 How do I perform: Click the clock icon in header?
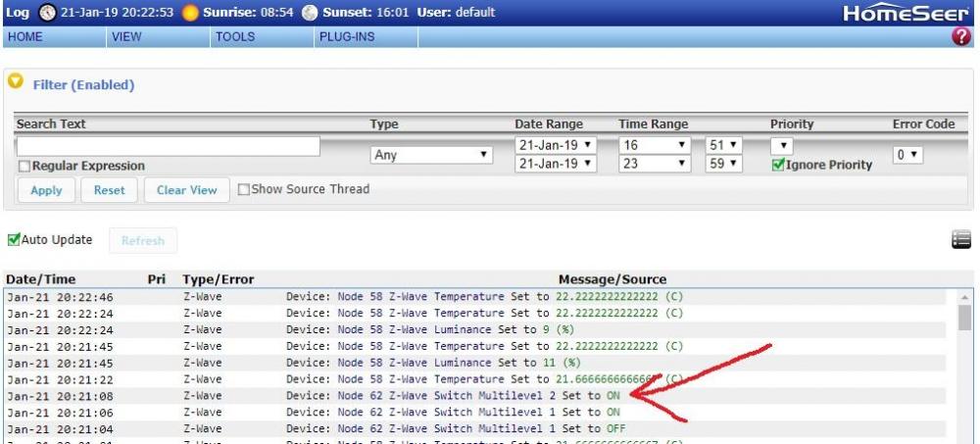(x=47, y=13)
